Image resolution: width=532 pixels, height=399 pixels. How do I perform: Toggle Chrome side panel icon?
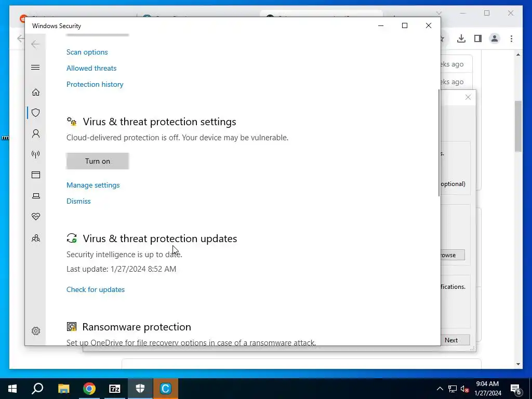click(478, 38)
